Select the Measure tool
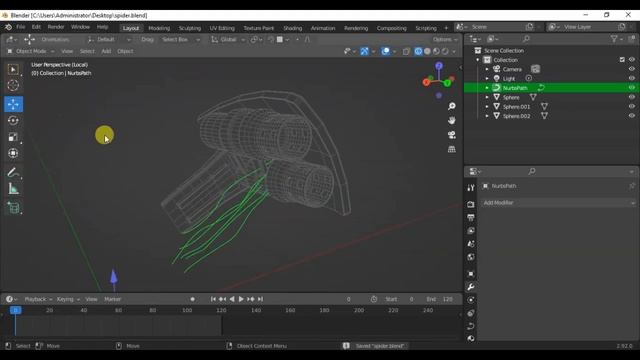Screen dimensions: 640x360 pyautogui.click(x=13, y=189)
